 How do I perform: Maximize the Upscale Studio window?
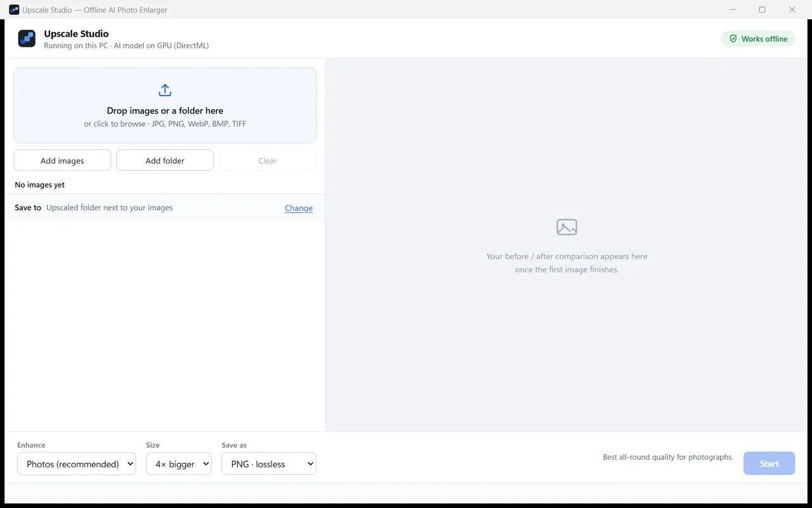coord(763,10)
